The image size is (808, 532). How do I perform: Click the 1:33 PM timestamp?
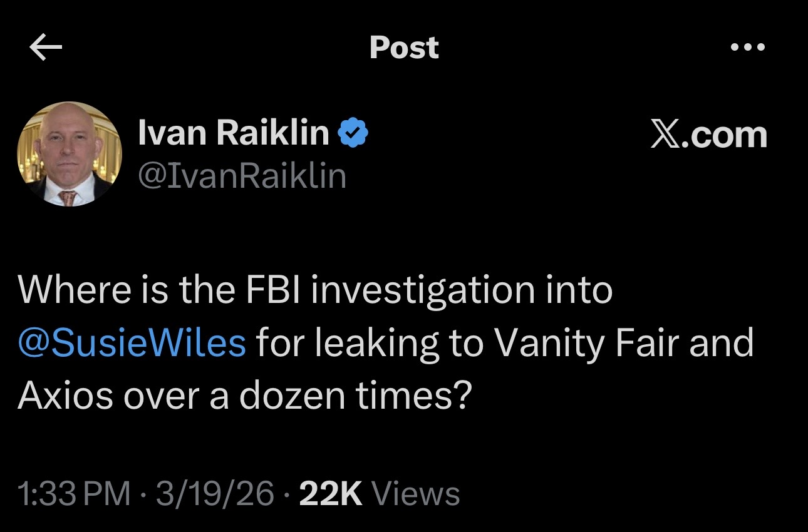[x=75, y=494]
